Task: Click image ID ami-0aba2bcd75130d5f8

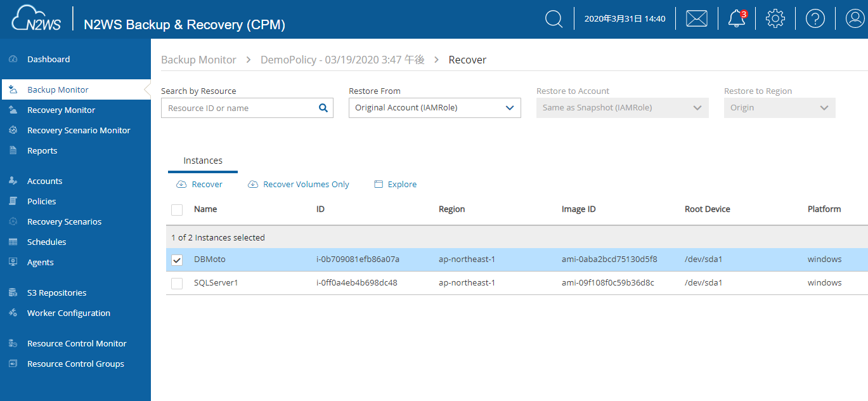Action: click(609, 259)
